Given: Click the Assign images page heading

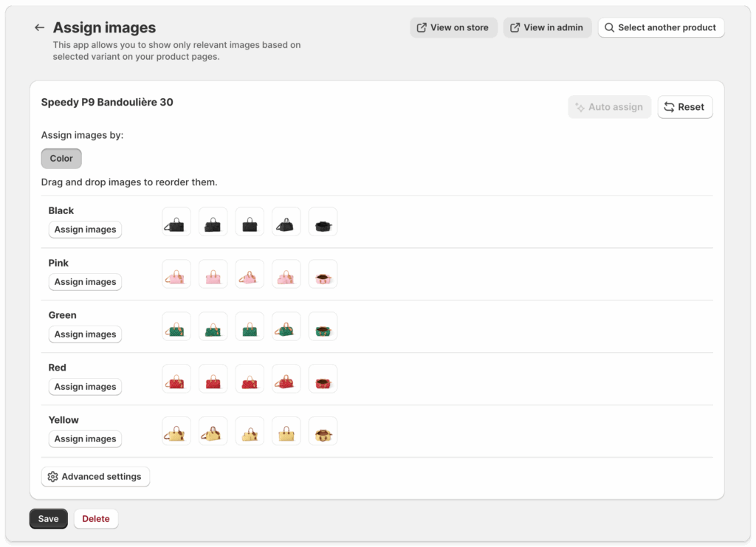Looking at the screenshot, I should (104, 28).
